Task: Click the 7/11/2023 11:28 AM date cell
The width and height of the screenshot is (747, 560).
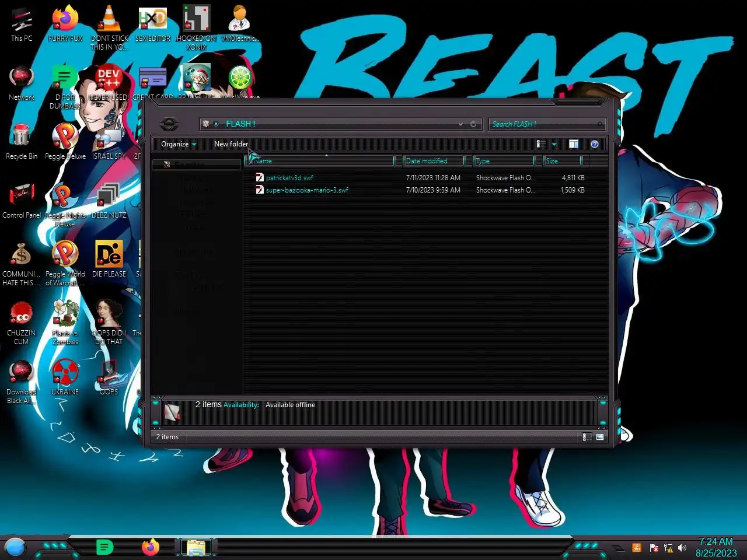Action: [x=433, y=178]
